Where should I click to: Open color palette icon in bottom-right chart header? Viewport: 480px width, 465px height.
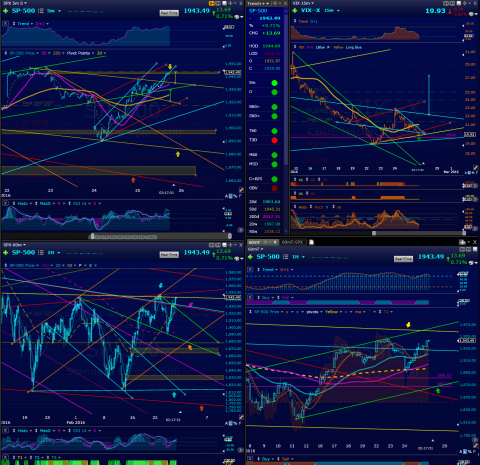pyautogui.click(x=471, y=262)
